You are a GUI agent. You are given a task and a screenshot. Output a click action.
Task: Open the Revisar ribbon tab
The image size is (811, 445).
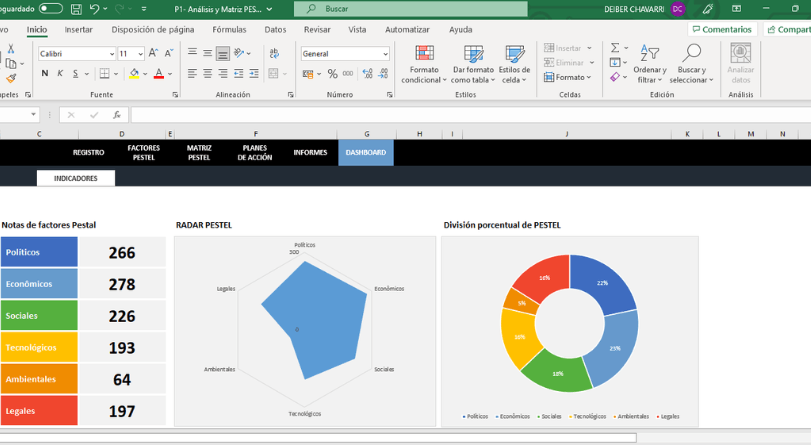(317, 29)
